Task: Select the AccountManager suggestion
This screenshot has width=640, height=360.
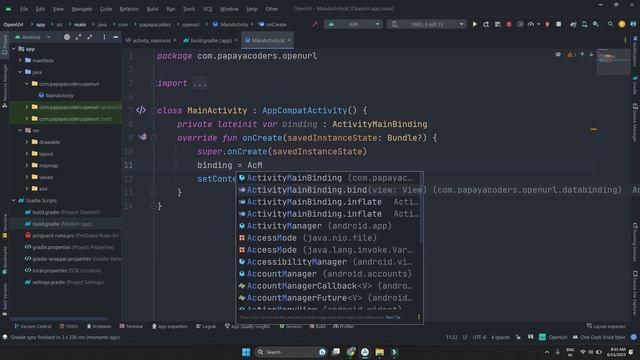Action: pos(329,274)
